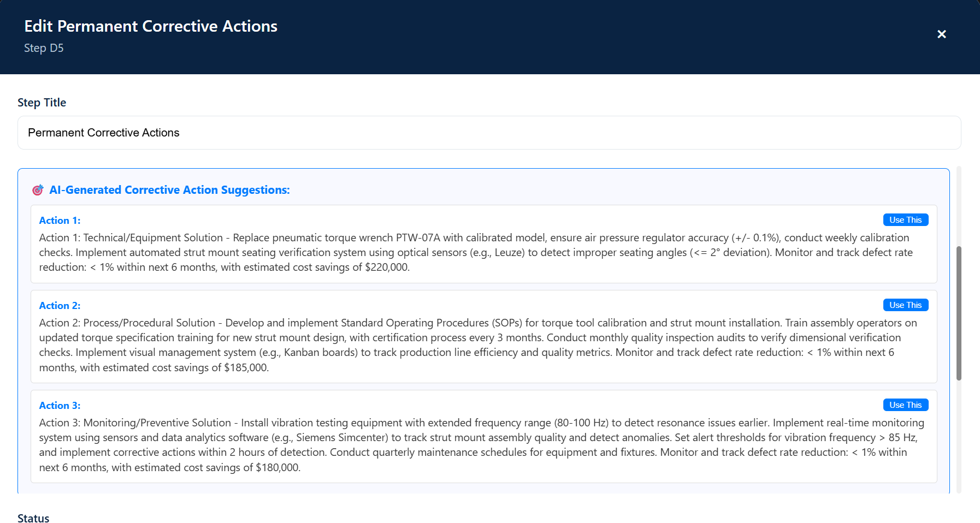Click AI-Generated Corrective Action Suggestions heading
The image size is (980, 523).
[x=169, y=190]
